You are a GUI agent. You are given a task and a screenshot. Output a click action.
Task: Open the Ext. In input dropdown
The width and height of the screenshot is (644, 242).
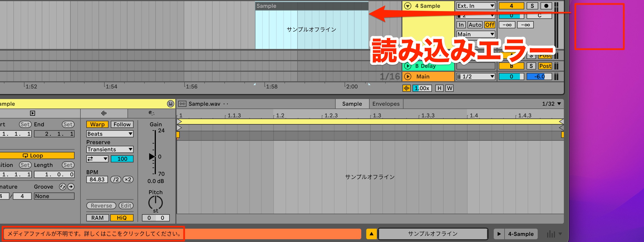[476, 6]
